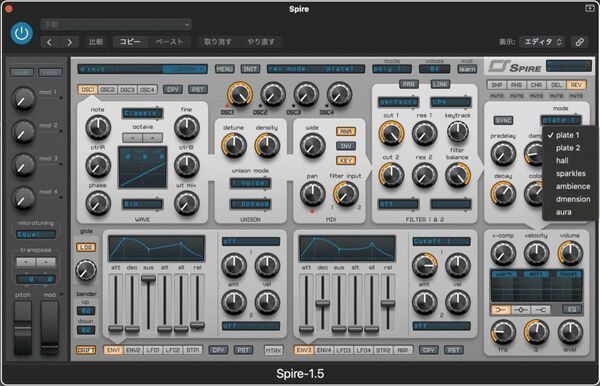The width and height of the screenshot is (600, 386).
Task: Click the 比較 compare button
Action: (x=96, y=42)
